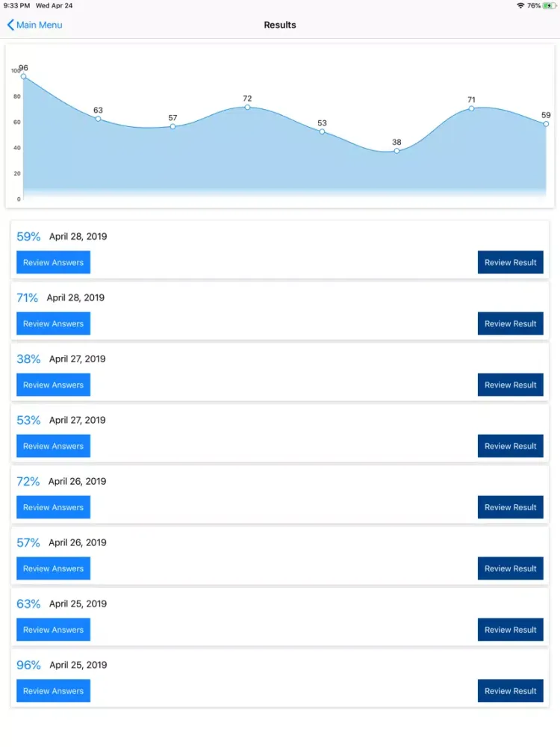Select the 71 chart data point
This screenshot has height=747, width=560.
(471, 108)
